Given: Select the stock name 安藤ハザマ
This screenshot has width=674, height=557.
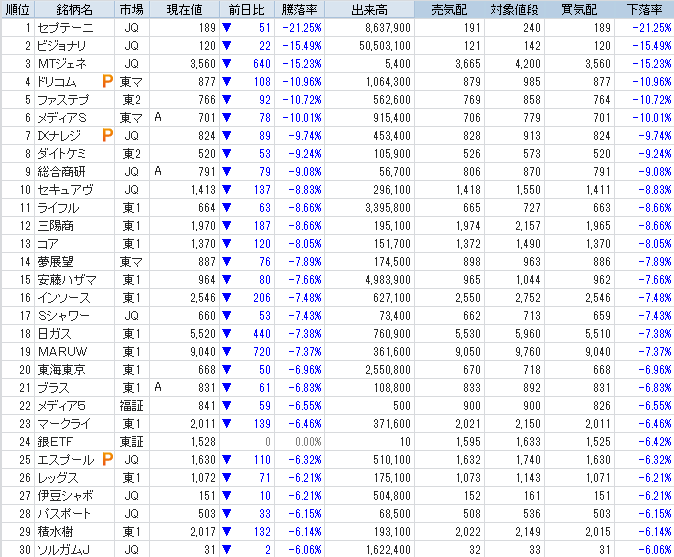Looking at the screenshot, I should coord(67,280).
